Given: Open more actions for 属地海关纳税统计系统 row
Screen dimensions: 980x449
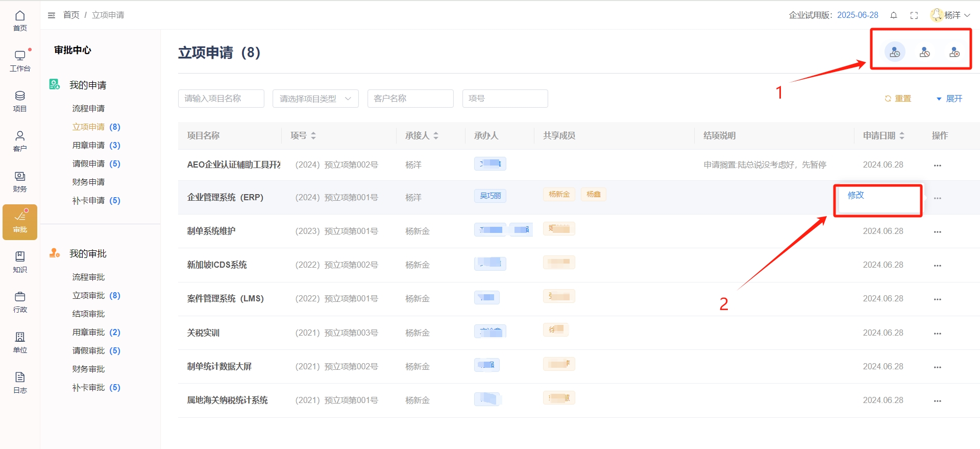Looking at the screenshot, I should pyautogui.click(x=938, y=400).
